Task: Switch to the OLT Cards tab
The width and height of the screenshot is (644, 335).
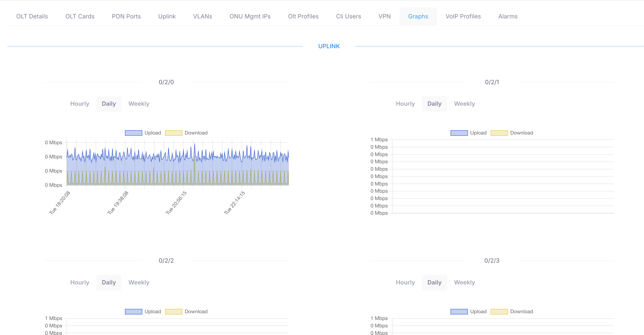Action: click(80, 16)
